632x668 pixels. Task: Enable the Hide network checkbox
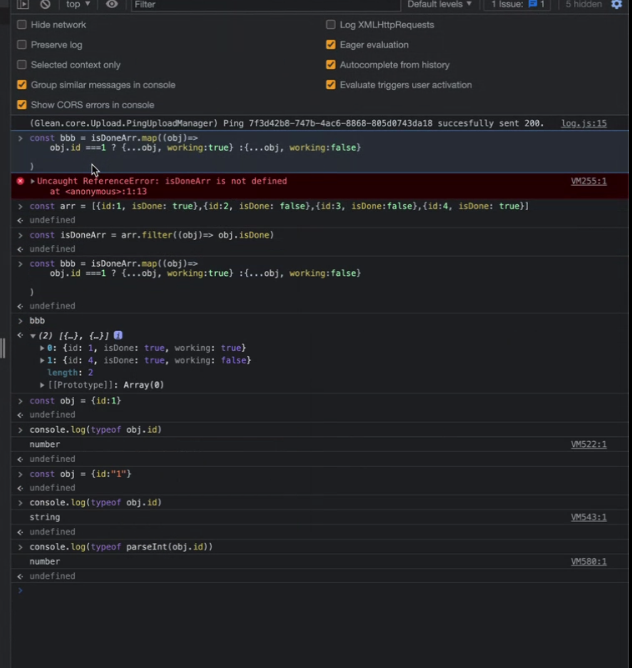pyautogui.click(x=22, y=25)
